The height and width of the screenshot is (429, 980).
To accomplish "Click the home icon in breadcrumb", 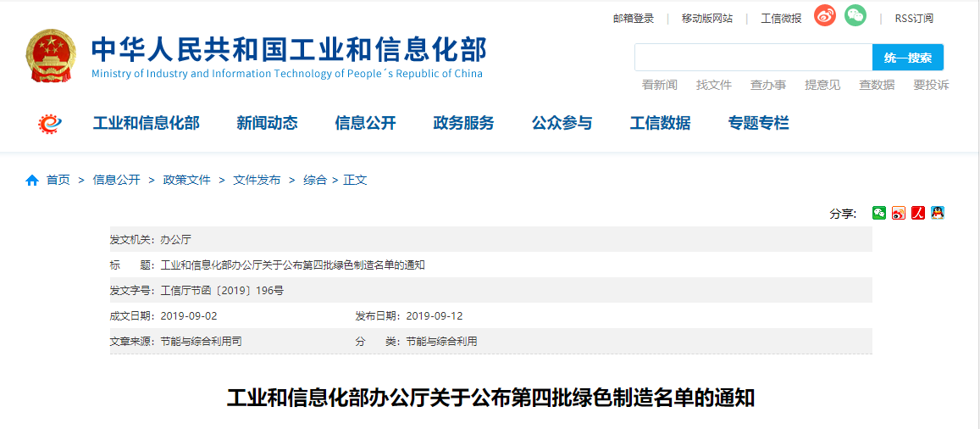I will 32,180.
